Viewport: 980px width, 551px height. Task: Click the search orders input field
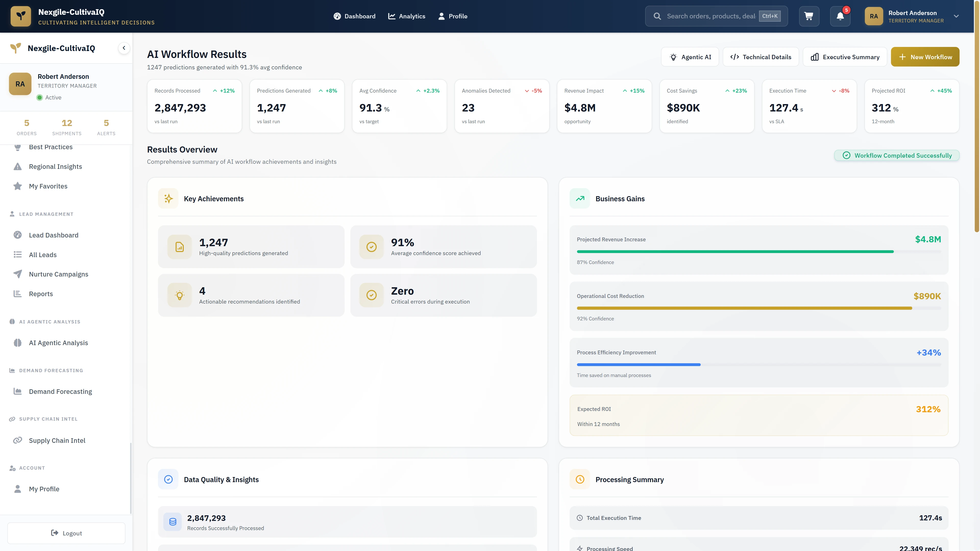point(715,16)
